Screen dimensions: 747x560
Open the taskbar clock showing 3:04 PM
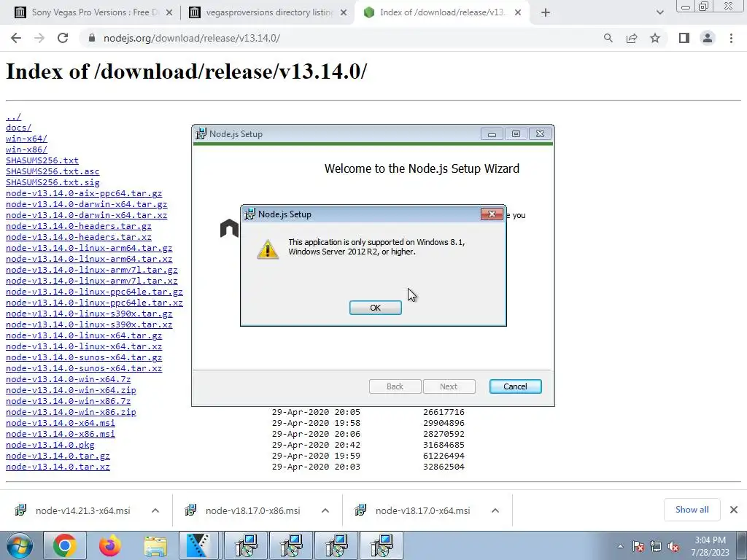pos(710,546)
